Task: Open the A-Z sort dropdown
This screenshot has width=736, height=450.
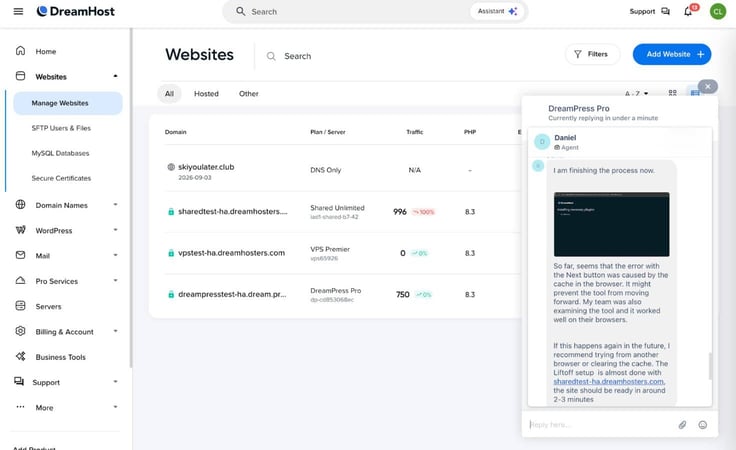Action: pos(636,93)
